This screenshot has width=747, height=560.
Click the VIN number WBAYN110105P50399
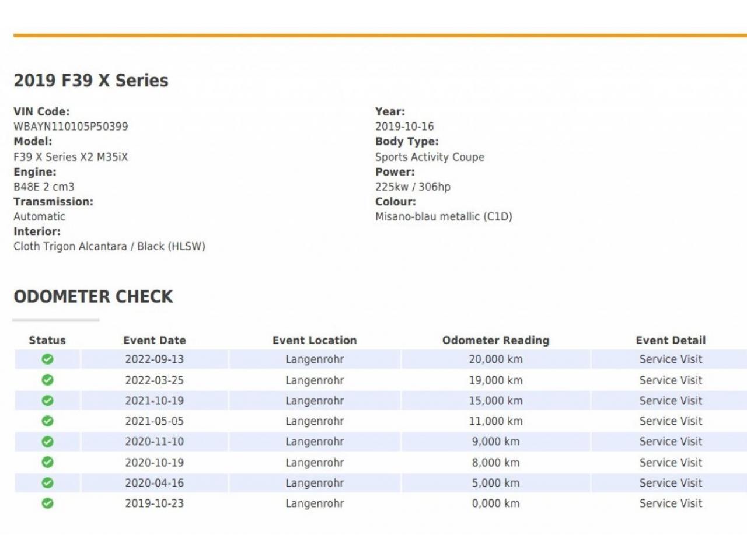[71, 127]
